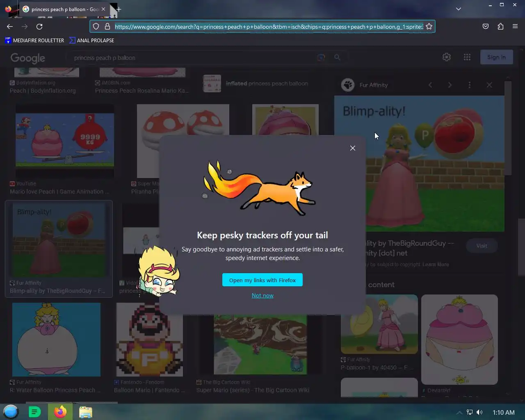Click Open my links with Firefox
This screenshot has height=420, width=525.
pos(262,280)
